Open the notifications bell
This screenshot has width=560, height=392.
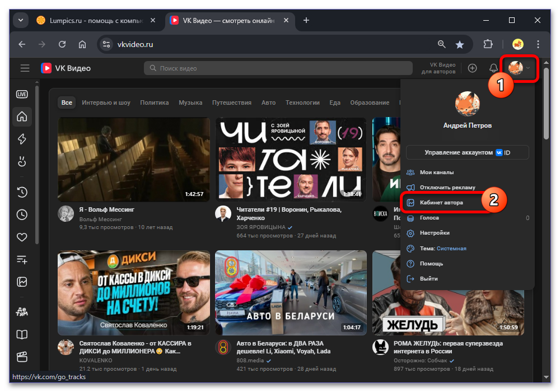[x=493, y=68]
